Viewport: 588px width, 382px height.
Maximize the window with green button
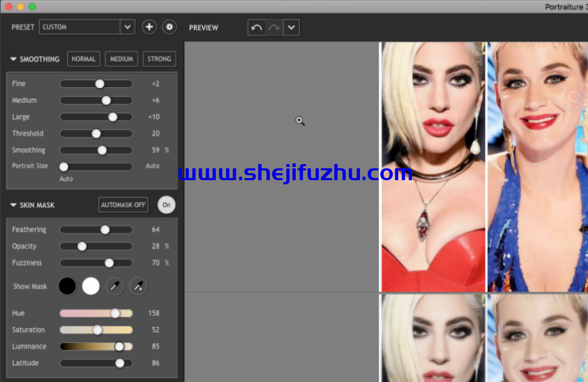tap(33, 6)
